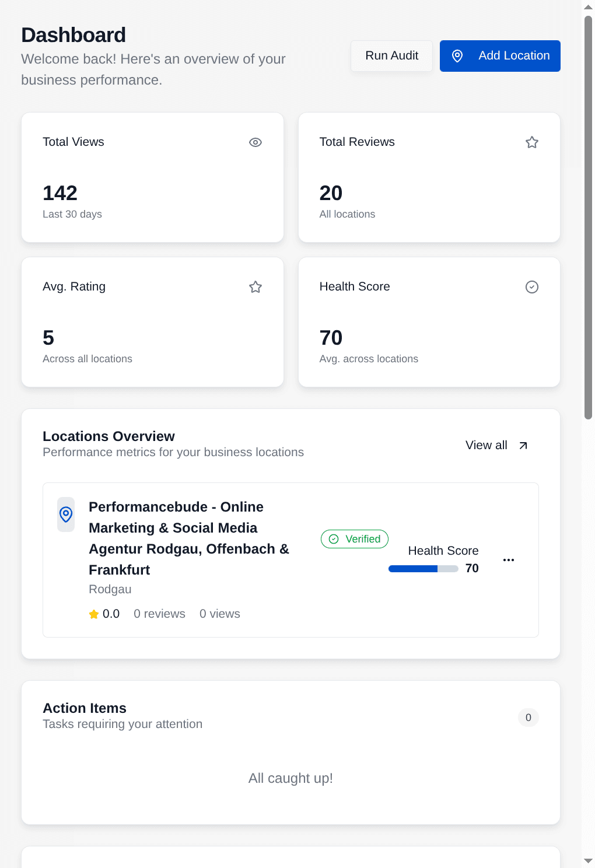Click the location pin icon beside Performancebude listing
595x868 pixels.
coord(65,514)
